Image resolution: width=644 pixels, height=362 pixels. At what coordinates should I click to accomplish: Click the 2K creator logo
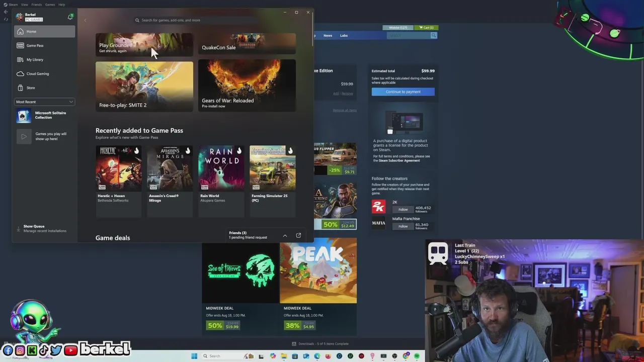[378, 206]
